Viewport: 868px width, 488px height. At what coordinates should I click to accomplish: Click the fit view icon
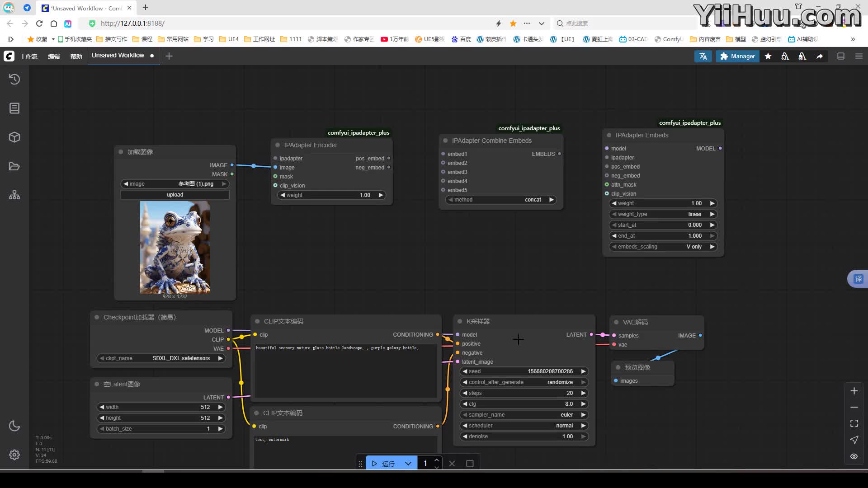pos(854,423)
